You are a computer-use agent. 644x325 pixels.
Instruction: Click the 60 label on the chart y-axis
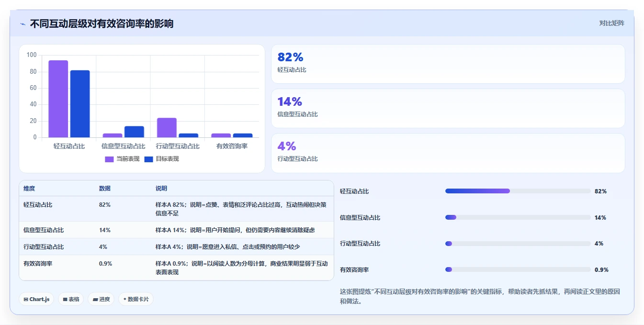click(x=33, y=88)
